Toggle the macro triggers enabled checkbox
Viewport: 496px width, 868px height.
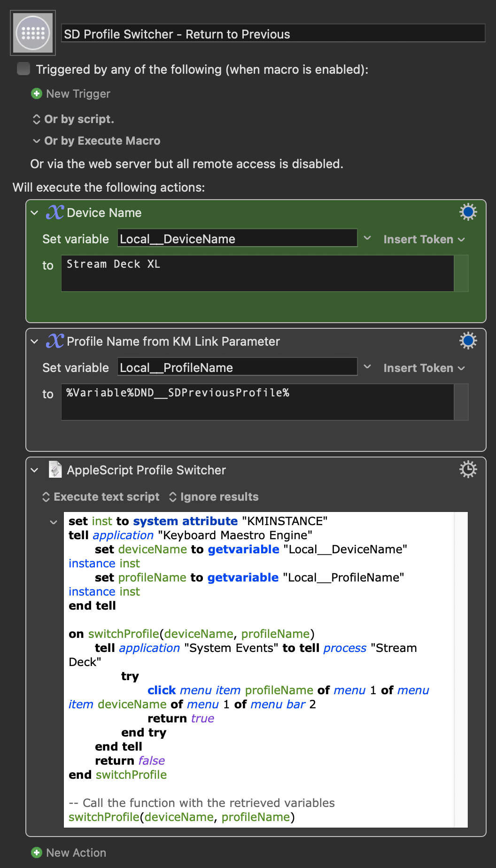pos(23,69)
